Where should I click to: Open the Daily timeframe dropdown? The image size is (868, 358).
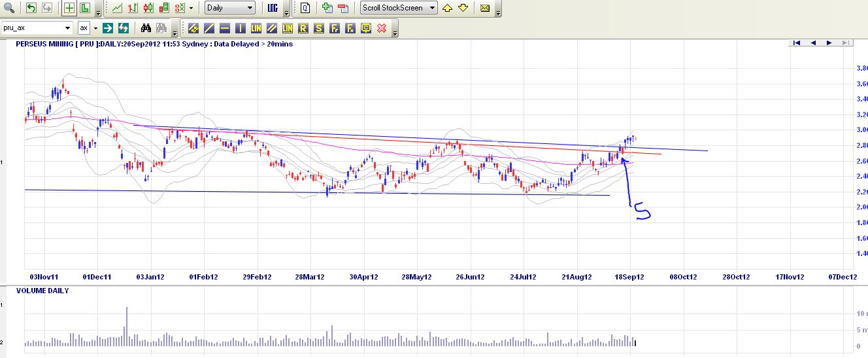pyautogui.click(x=229, y=8)
